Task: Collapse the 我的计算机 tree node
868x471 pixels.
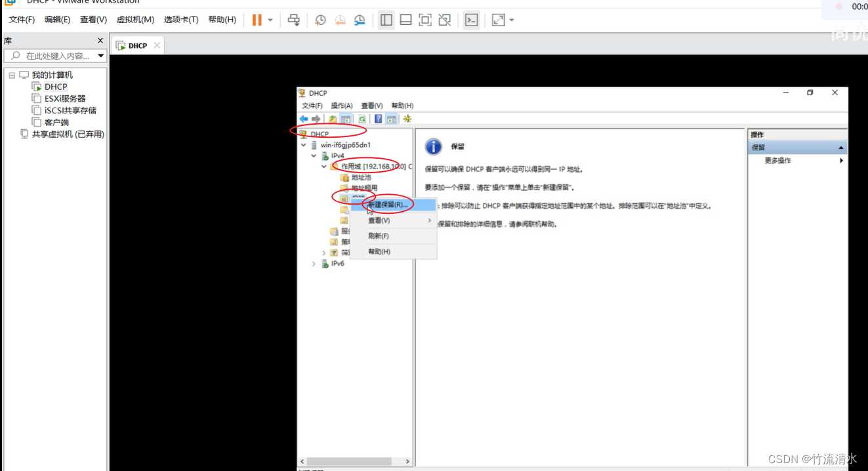Action: pos(12,75)
